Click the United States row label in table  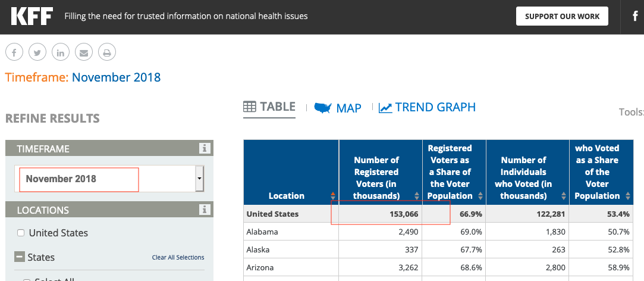272,214
